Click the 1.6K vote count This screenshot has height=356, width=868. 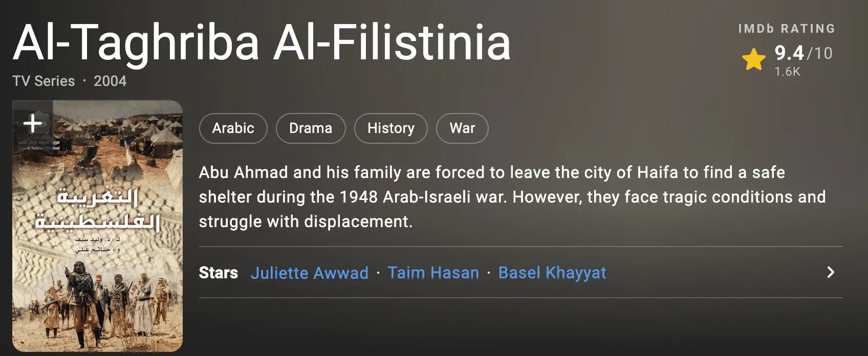point(787,72)
